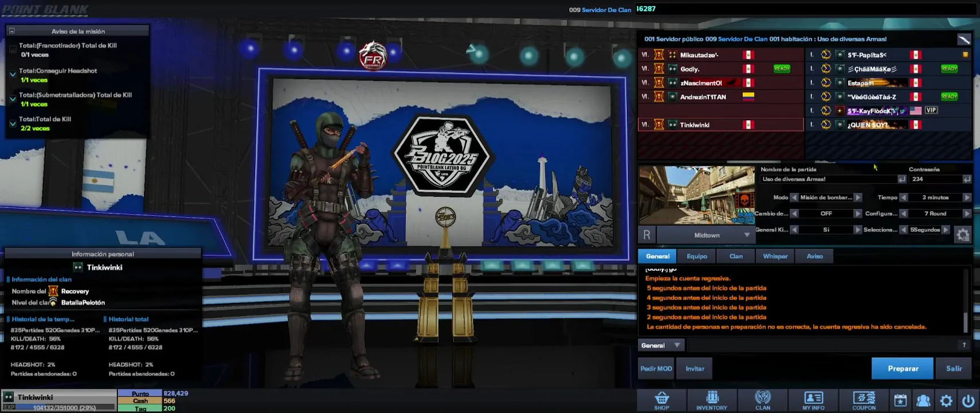980x413 pixels.
Task: Click the Invitar button
Action: (x=695, y=368)
